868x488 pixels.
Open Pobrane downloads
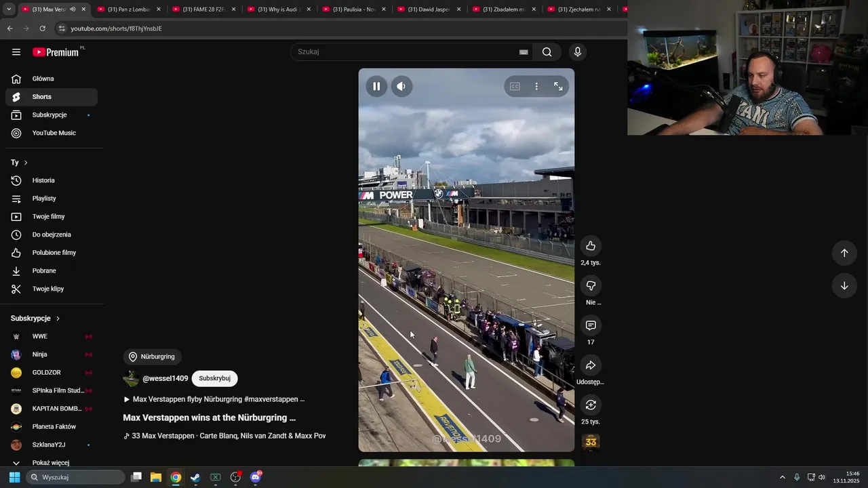[52, 270]
